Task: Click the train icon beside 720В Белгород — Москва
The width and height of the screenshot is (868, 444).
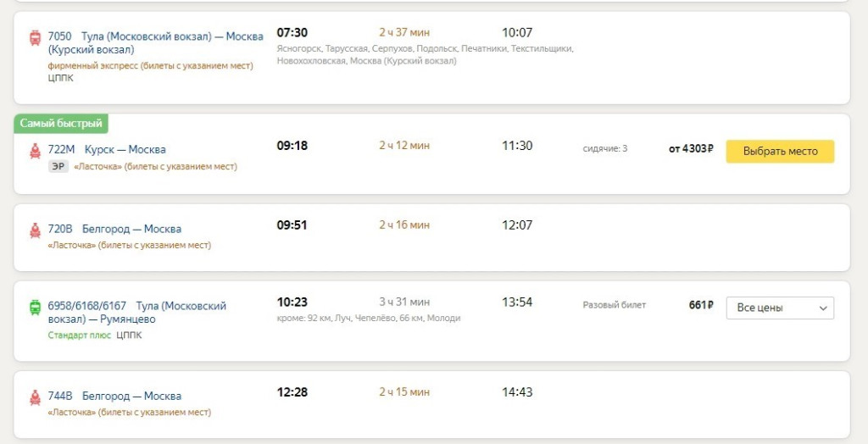Action: (x=35, y=230)
